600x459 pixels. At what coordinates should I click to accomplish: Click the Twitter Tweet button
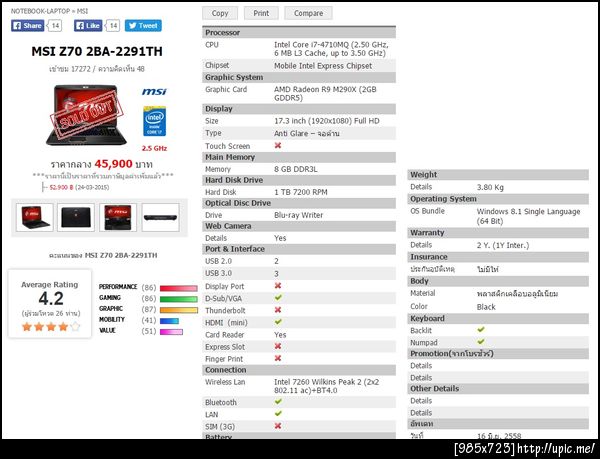click(x=143, y=26)
